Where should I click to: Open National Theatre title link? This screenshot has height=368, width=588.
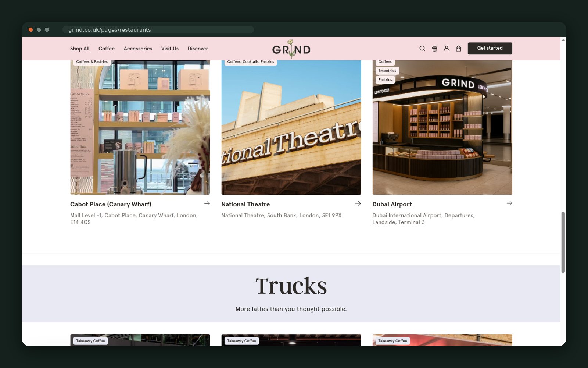pyautogui.click(x=245, y=204)
